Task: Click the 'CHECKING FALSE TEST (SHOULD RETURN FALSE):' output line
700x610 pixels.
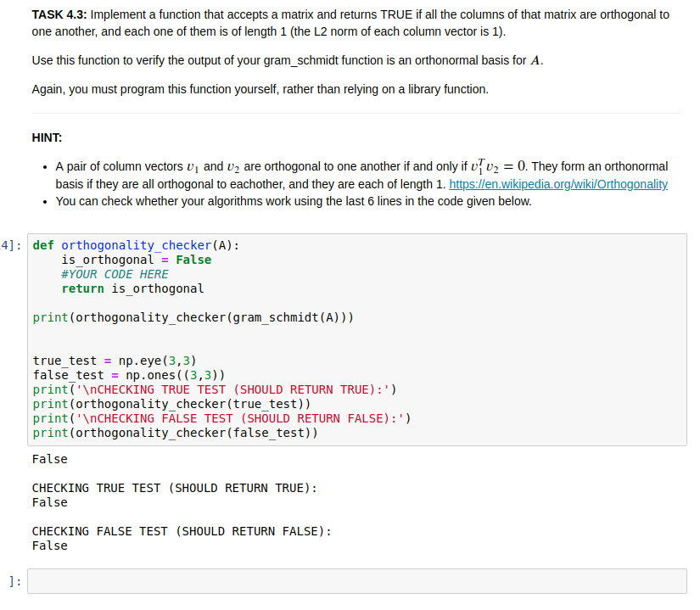Action: point(182,531)
